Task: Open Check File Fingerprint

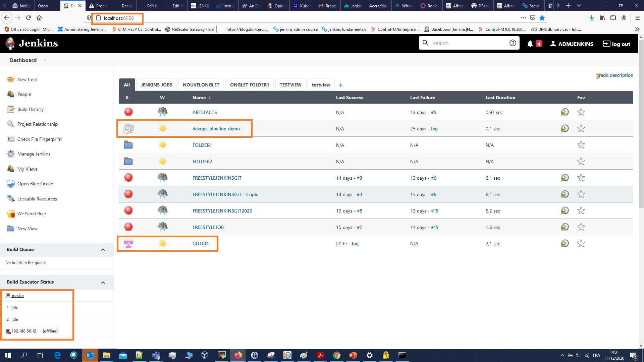Action: point(40,139)
